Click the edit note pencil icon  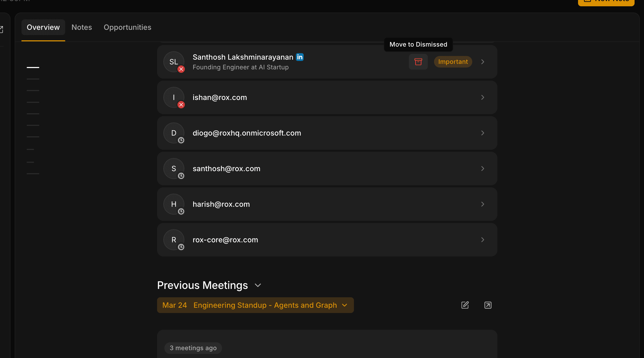click(x=465, y=305)
